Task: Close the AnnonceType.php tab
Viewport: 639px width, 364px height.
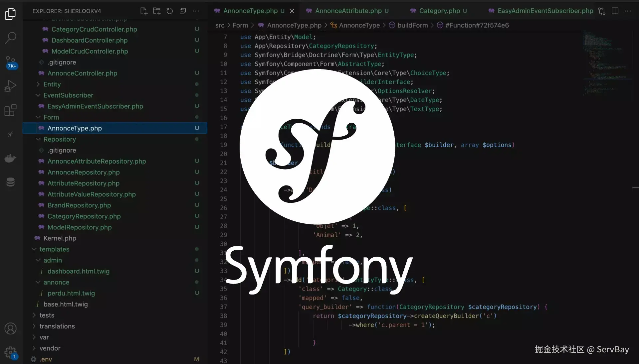Action: pos(292,11)
